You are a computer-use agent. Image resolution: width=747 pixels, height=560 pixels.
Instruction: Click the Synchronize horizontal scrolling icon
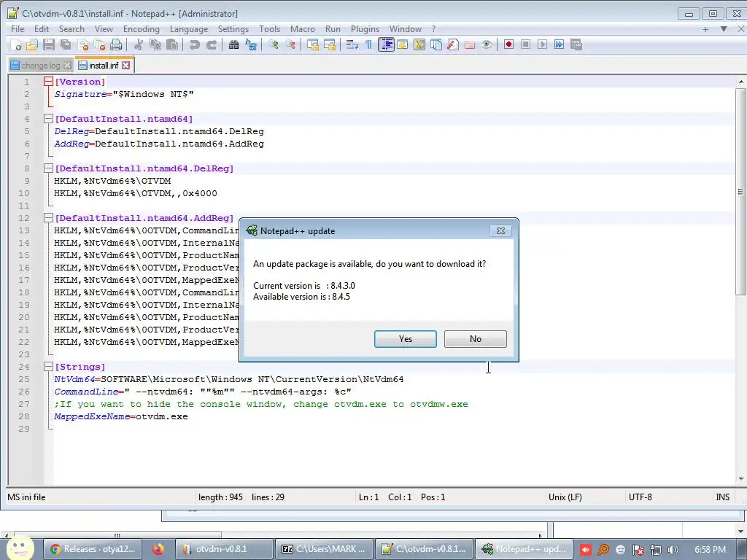tap(329, 44)
